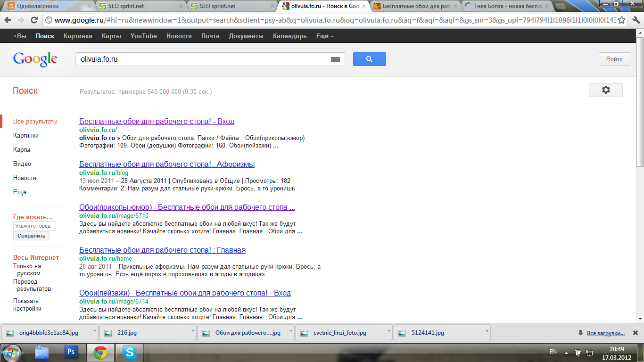
Task: Click the blue magnifier search button
Action: (370, 59)
